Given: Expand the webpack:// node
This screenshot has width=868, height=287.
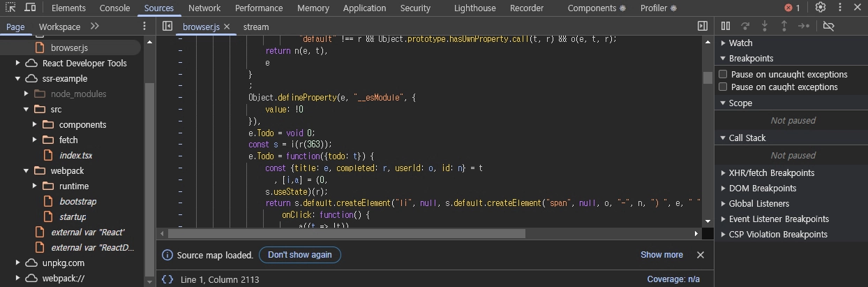Looking at the screenshot, I should pyautogui.click(x=18, y=278).
